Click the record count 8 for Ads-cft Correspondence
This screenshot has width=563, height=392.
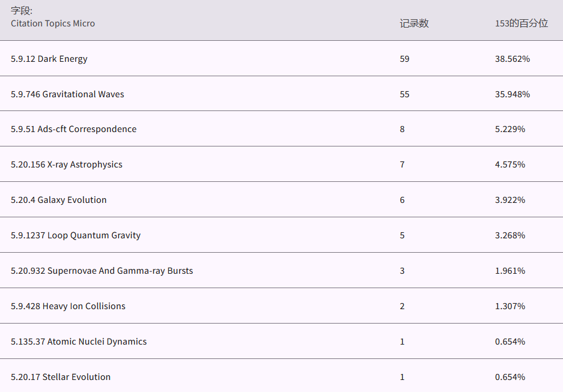tap(403, 129)
